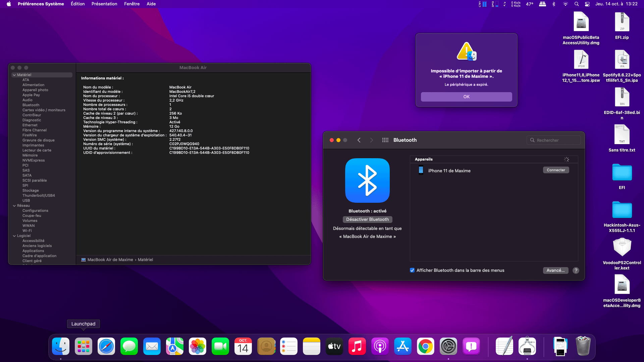This screenshot has width=644, height=362.
Task: Show all preferences grid icon
Action: (385, 140)
